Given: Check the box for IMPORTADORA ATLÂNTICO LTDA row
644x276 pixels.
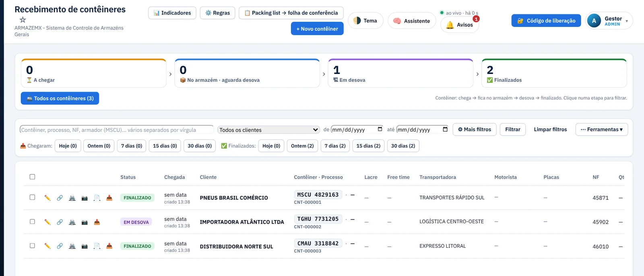Looking at the screenshot, I should click(x=32, y=221).
